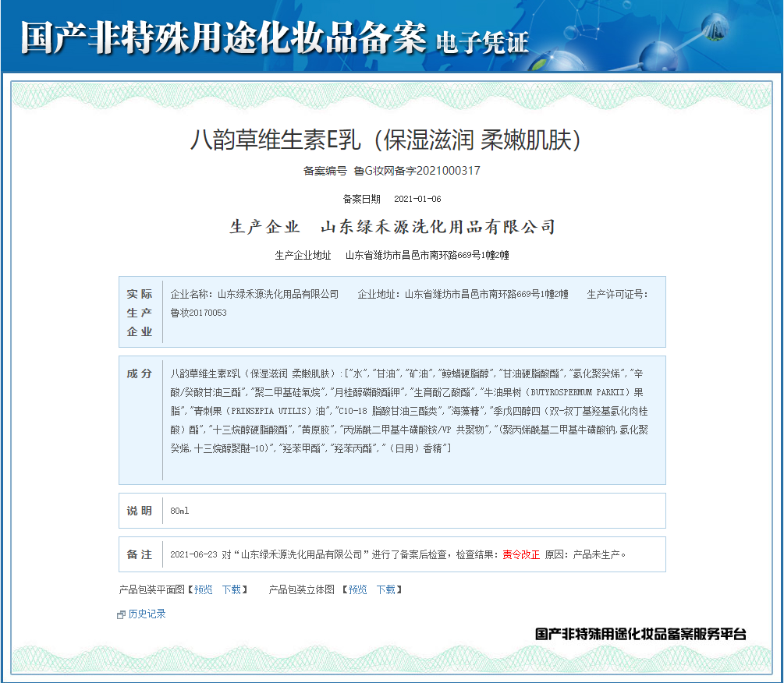Screen dimensions: 784x683
Task: Click address 山东省潍坊市昌邑市南环路669号1幢2幢 under heading
Action: coord(427,255)
